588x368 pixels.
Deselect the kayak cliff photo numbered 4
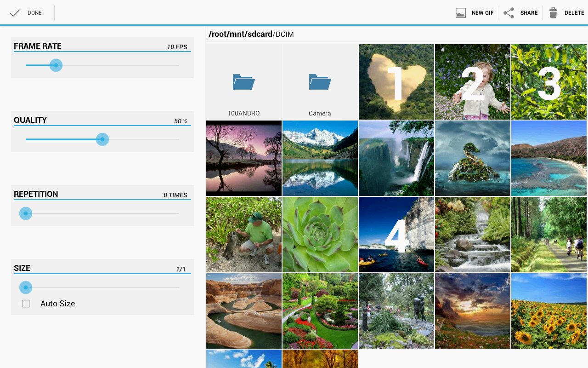(396, 235)
